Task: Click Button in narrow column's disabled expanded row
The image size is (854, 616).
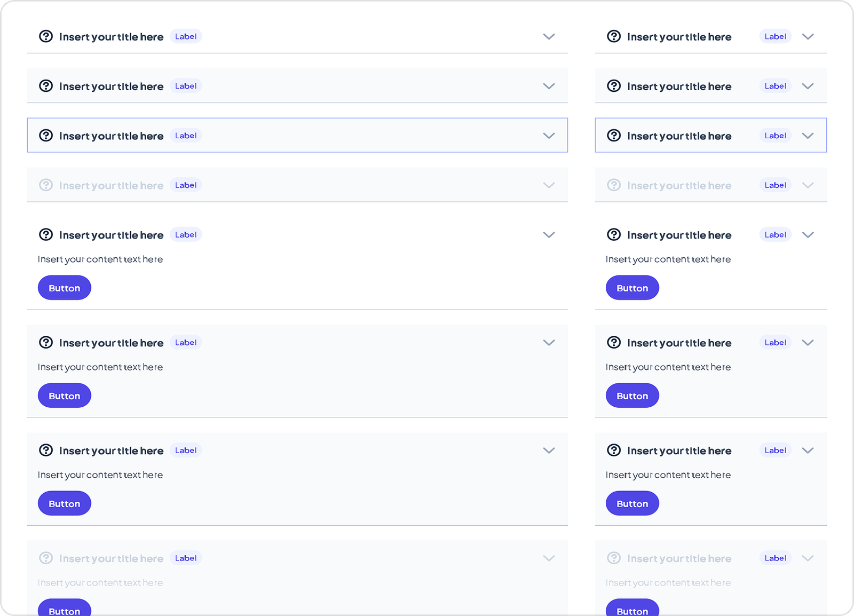Action: click(x=632, y=607)
